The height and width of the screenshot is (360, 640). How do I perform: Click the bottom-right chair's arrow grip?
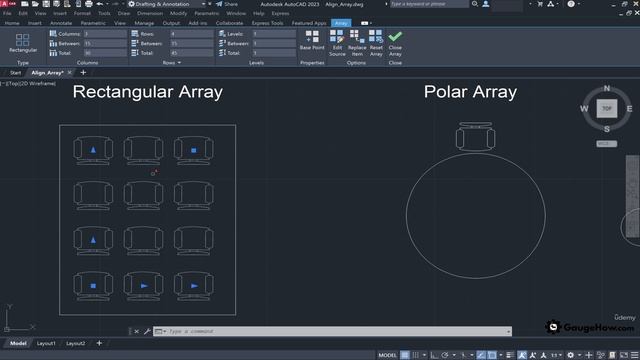coord(194,286)
